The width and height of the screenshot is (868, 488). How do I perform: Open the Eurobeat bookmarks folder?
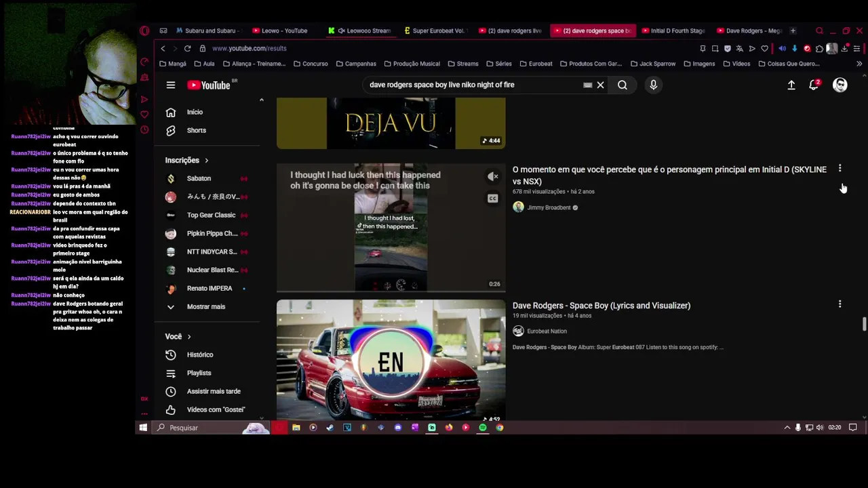click(x=536, y=64)
